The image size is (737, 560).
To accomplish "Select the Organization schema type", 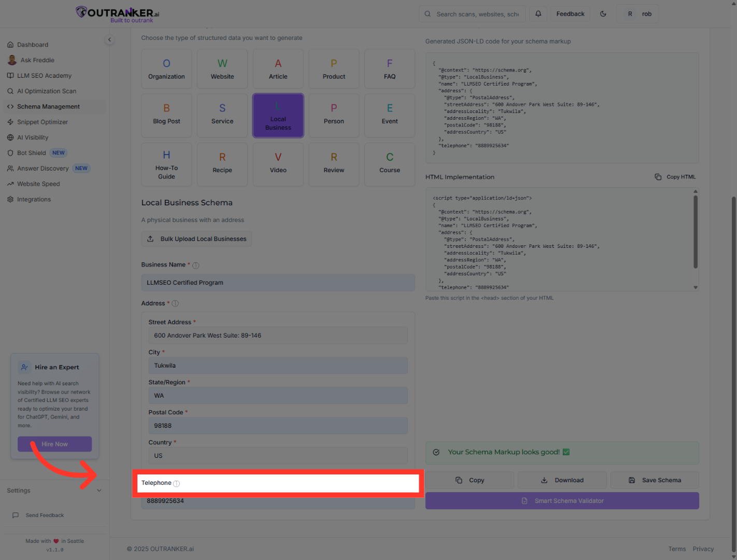I will (166, 69).
